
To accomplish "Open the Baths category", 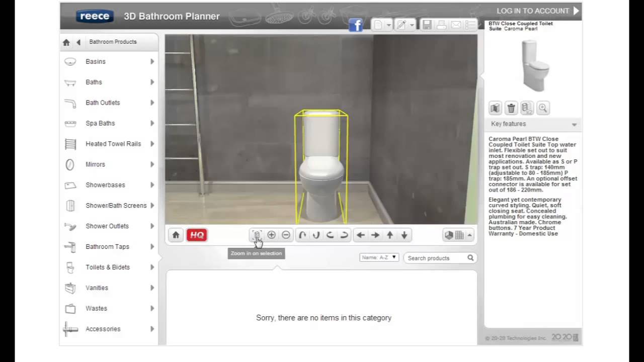I will point(109,82).
